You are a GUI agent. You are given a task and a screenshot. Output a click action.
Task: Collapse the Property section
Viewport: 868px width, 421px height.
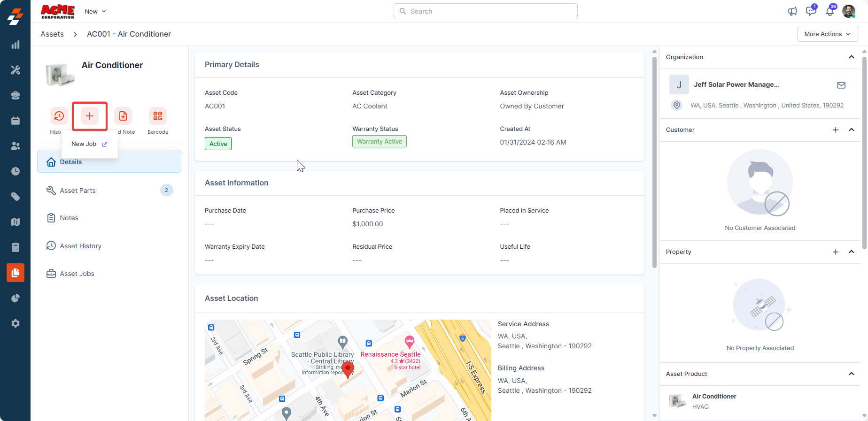click(x=852, y=252)
